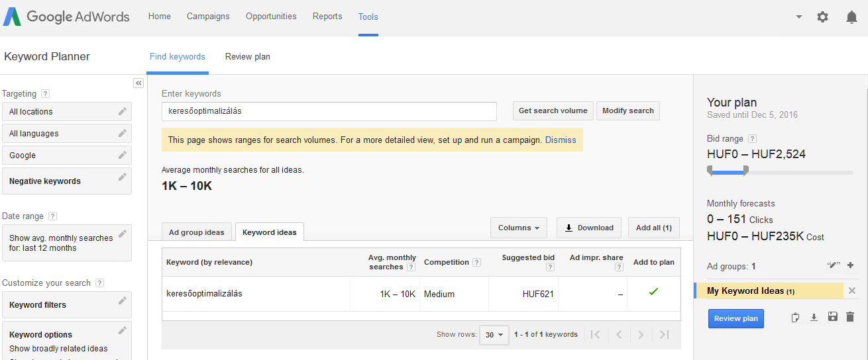Open Customize your search help icon
This screenshot has width=868, height=360.
[99, 283]
